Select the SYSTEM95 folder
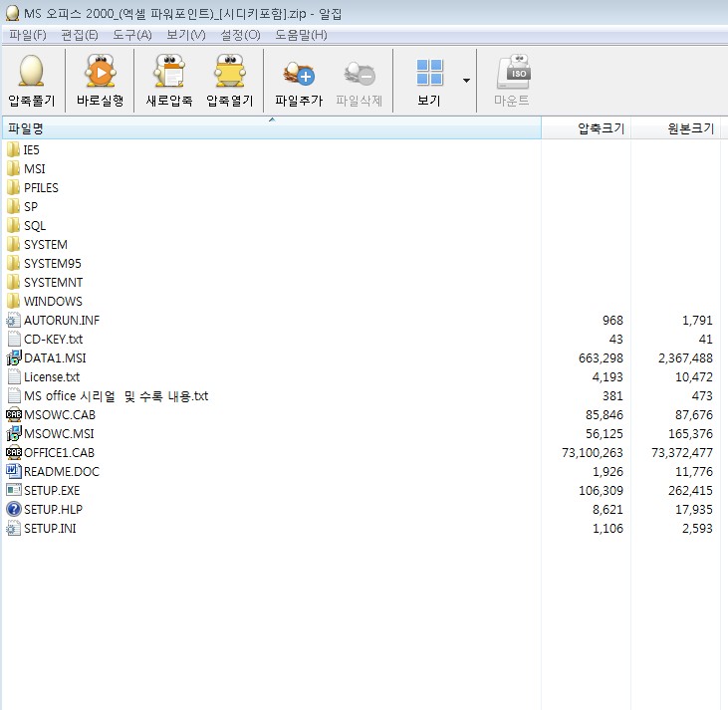Screen dimensions: 728x710 (52, 263)
